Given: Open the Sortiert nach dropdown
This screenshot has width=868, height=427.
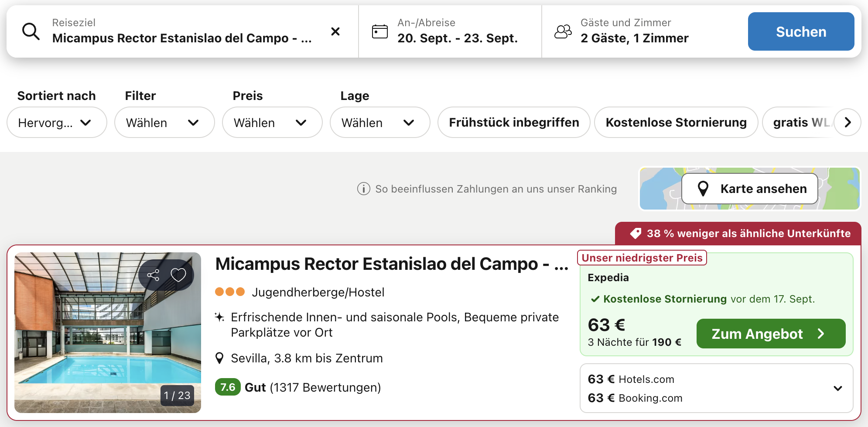Looking at the screenshot, I should tap(57, 123).
